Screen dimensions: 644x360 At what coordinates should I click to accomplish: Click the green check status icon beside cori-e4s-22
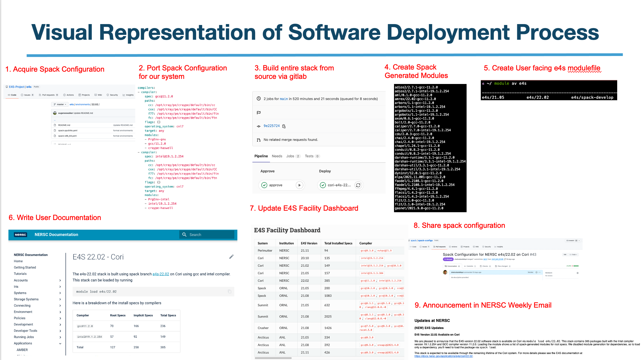pos(323,185)
